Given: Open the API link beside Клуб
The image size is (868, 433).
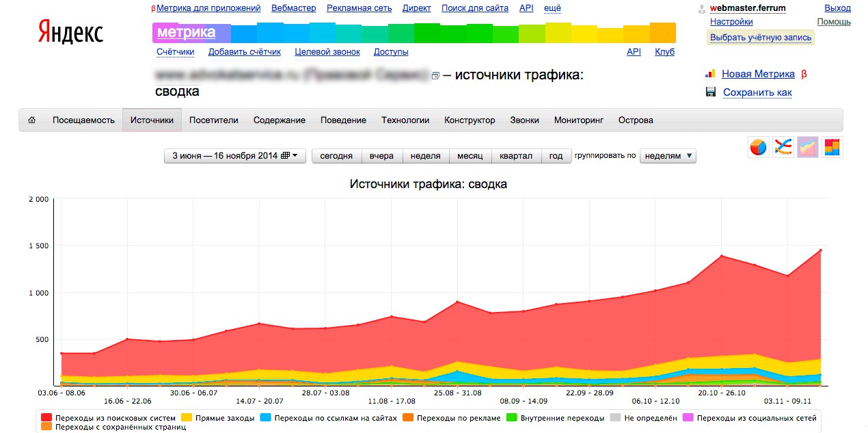Looking at the screenshot, I should 634,51.
